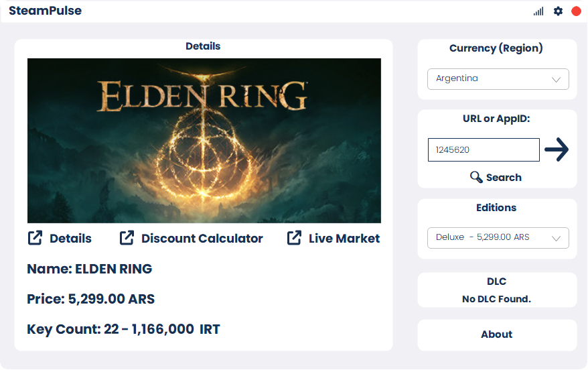The image size is (588, 370).
Task: Click the chevron on the Editions combo box
Action: point(556,238)
